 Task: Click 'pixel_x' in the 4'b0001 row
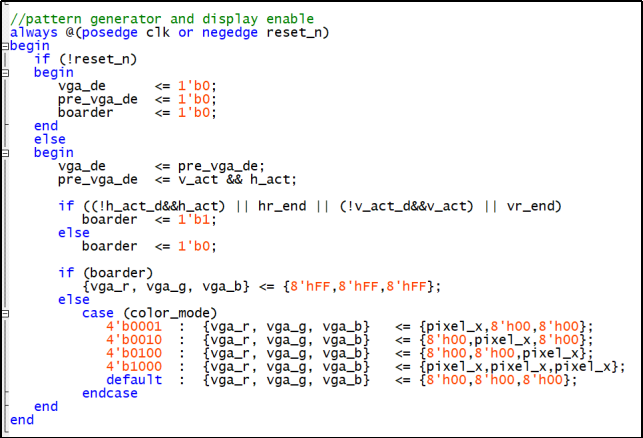point(454,326)
